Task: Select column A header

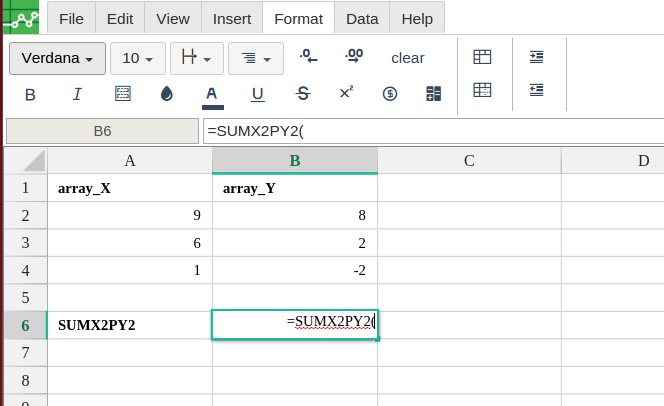Action: [130, 160]
